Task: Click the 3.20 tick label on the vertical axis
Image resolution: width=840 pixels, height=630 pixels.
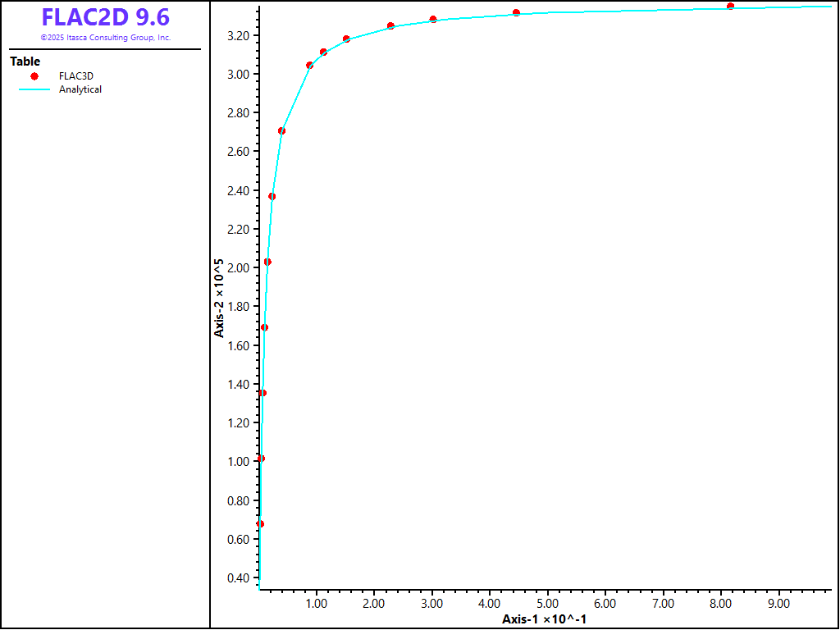Action: click(239, 36)
